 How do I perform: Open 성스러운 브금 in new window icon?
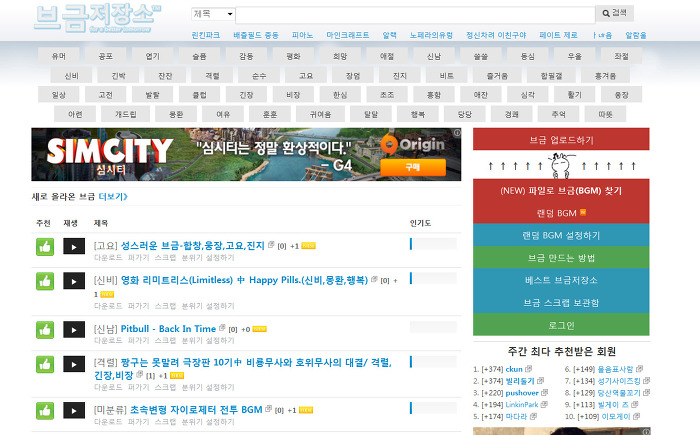271,245
